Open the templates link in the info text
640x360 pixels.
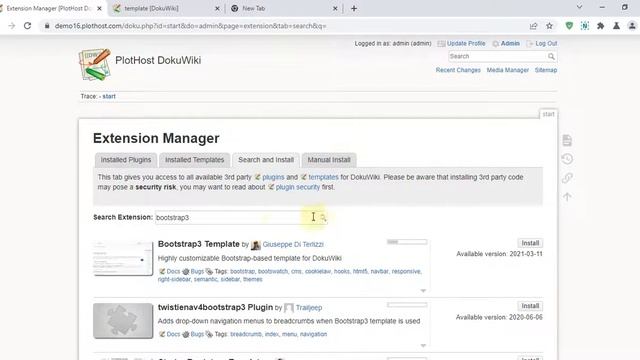pos(323,177)
